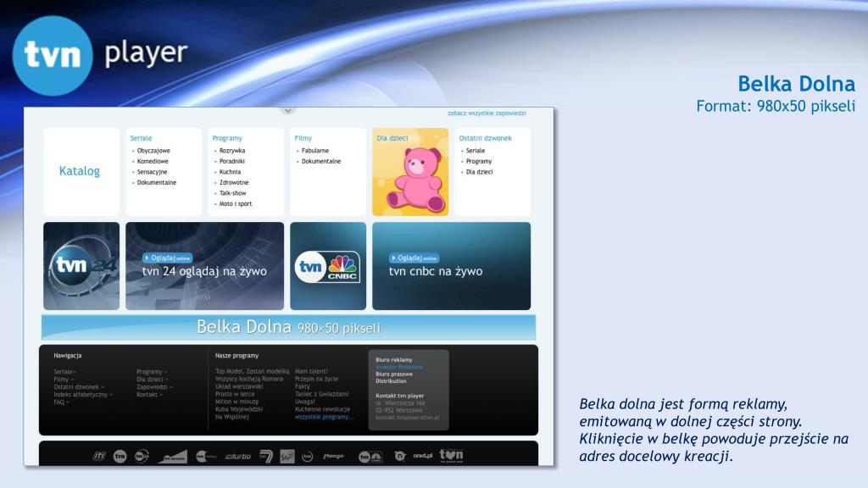Select Fabularne under Filmy
868x488 pixels.
pyautogui.click(x=315, y=151)
